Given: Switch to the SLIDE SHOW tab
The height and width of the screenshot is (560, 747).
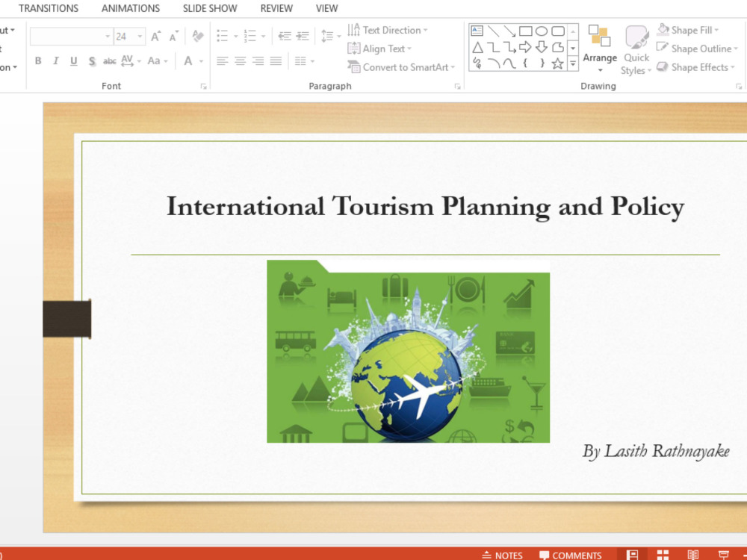Looking at the screenshot, I should (210, 8).
